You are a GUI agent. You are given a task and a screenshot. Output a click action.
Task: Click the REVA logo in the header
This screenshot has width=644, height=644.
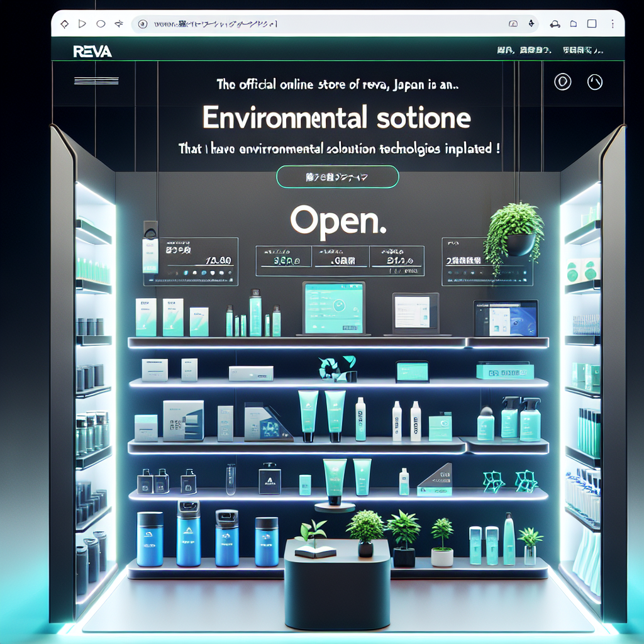click(92, 52)
